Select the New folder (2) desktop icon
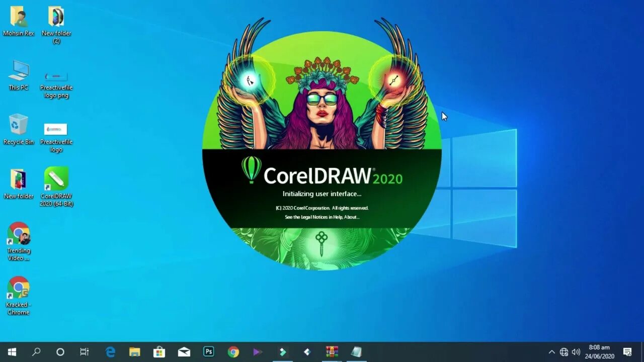The image size is (644, 362). 56,25
